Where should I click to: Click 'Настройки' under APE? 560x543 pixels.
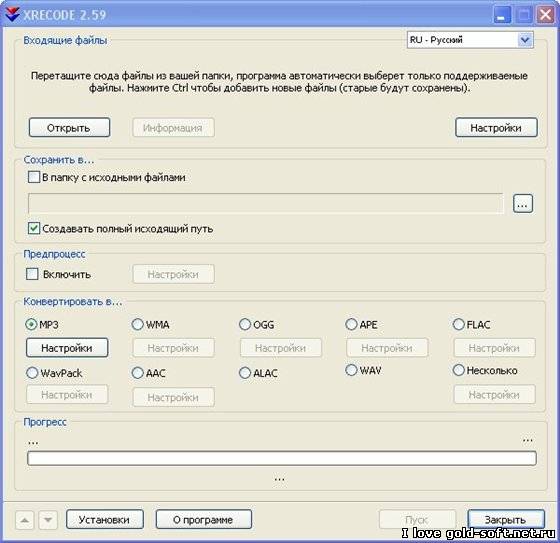(387, 348)
